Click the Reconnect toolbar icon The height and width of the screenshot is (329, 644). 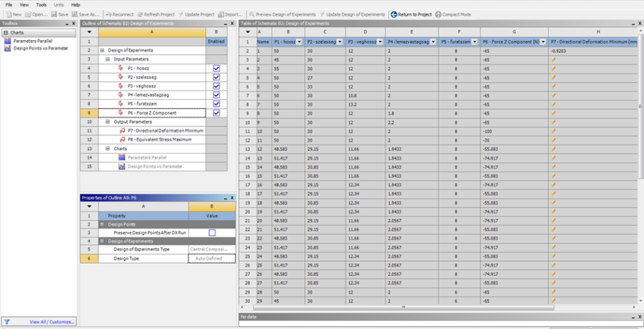[x=109, y=14]
